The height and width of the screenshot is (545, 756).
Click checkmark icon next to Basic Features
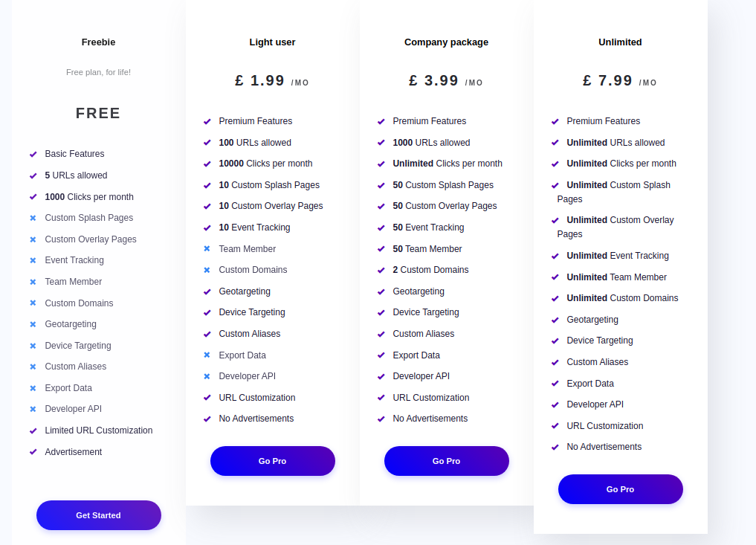(33, 155)
